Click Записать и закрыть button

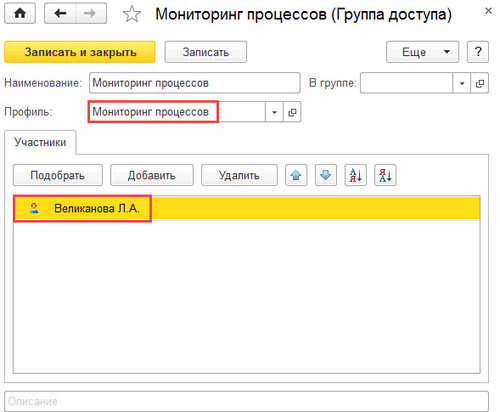80,52
